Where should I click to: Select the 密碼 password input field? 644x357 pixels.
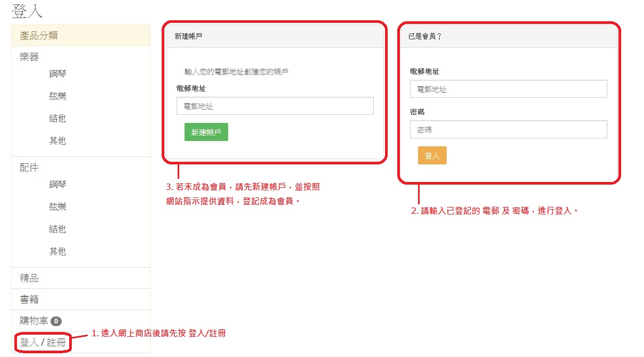[x=508, y=129]
